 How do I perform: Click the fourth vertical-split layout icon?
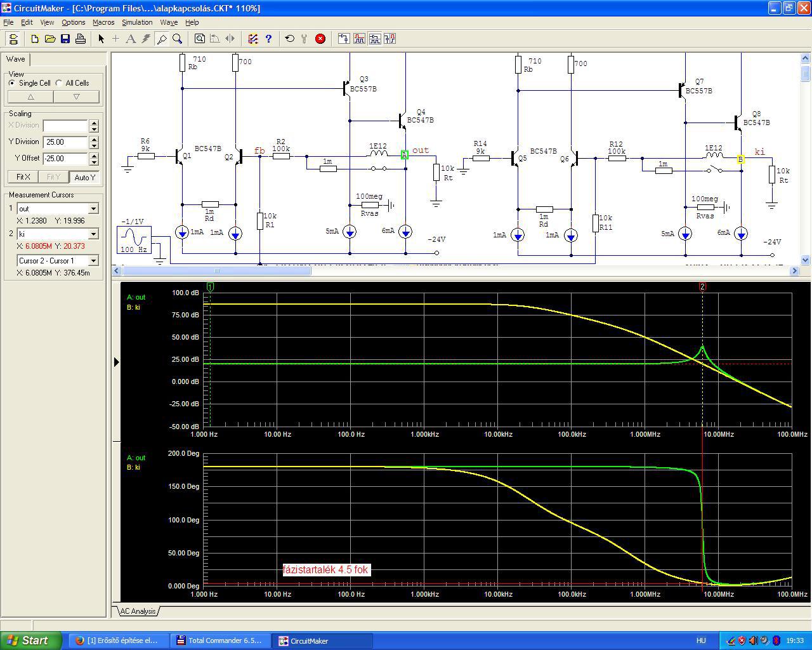pos(390,39)
